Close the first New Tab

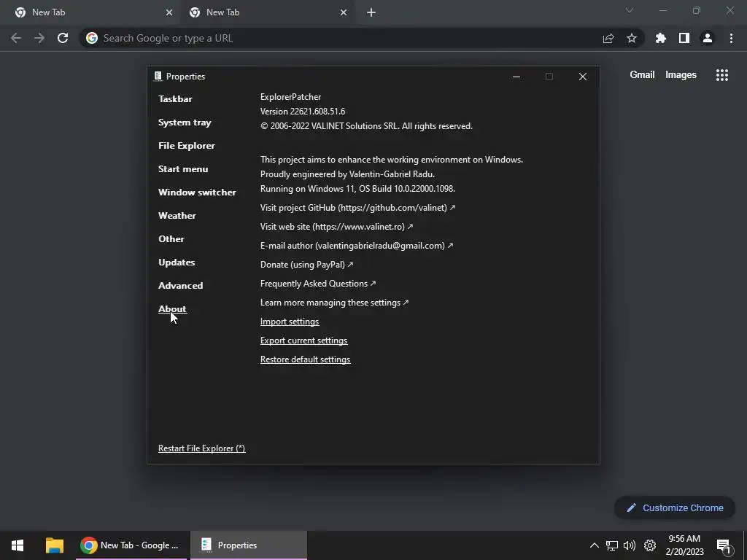(169, 12)
